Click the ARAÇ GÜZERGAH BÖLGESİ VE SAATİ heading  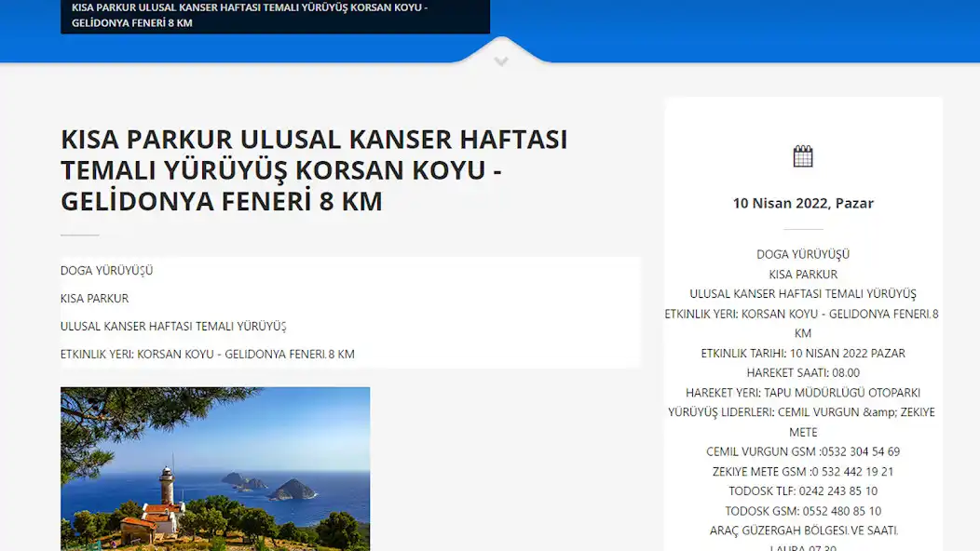(x=803, y=529)
